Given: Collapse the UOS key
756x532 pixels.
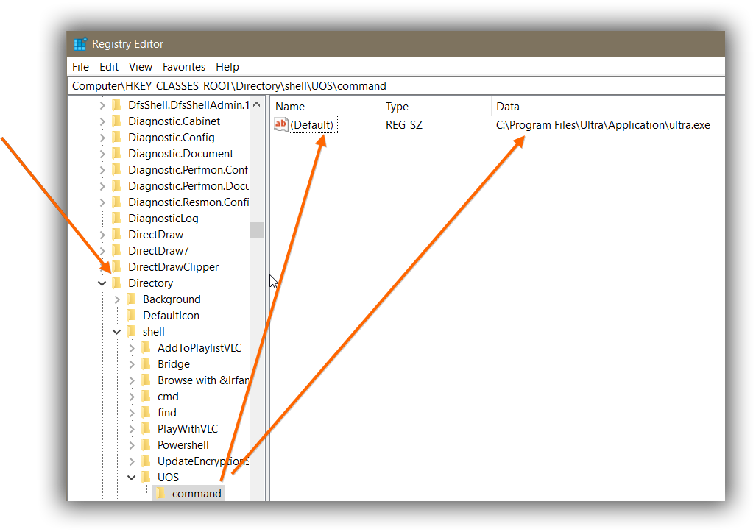Looking at the screenshot, I should [132, 478].
